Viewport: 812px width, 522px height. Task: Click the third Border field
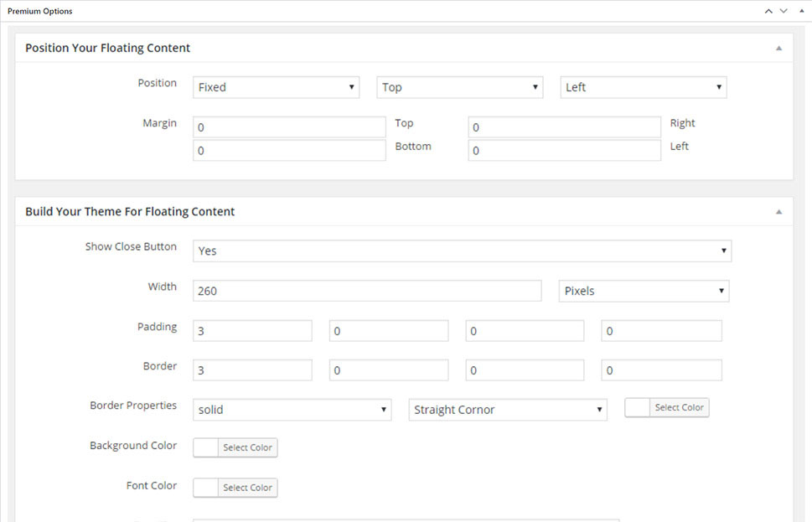(x=525, y=370)
